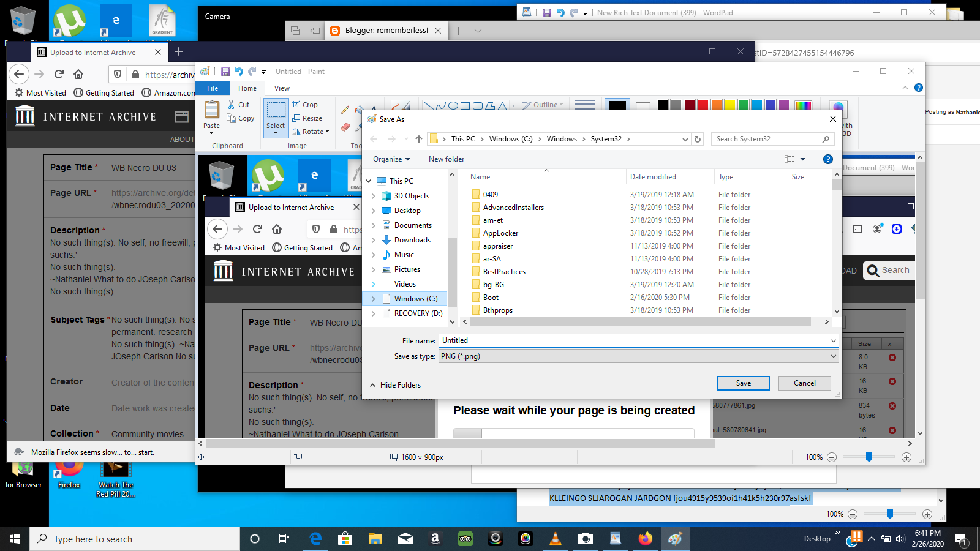The height and width of the screenshot is (551, 980).
Task: Pick the red color swatch in Paint
Action: tap(703, 105)
